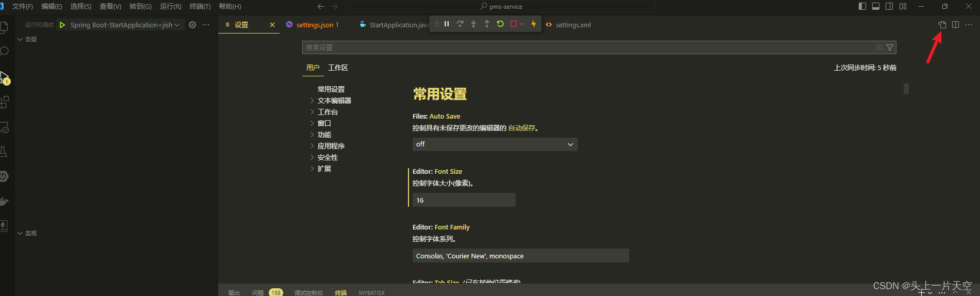Open the Explorer view in the activity bar
Screen dimensions: 980x296
(x=4, y=27)
